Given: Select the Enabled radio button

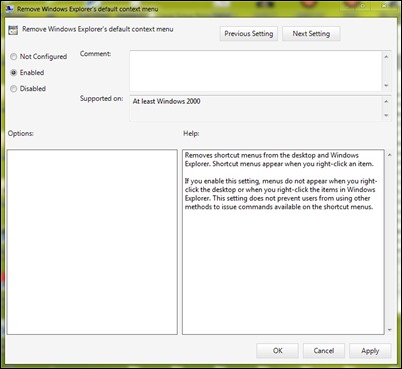Looking at the screenshot, I should (x=14, y=73).
